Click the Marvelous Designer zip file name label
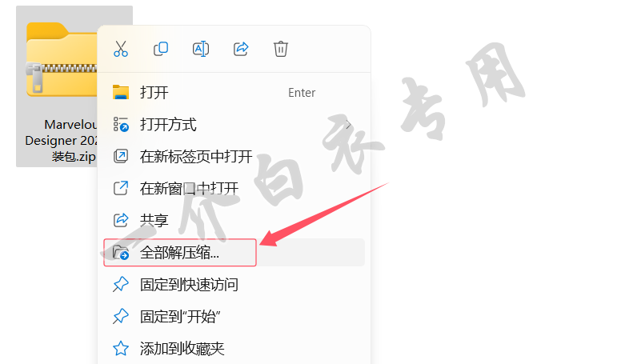 tap(61, 140)
